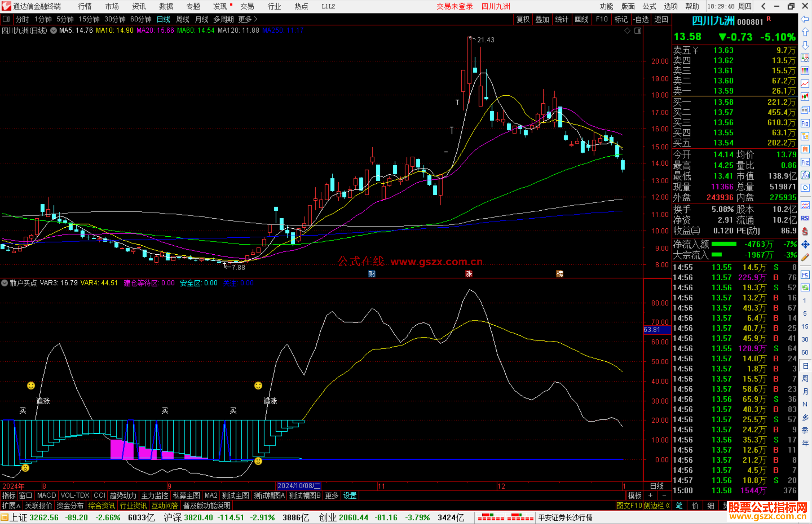Click the window layout icon left of 分时
Image resolution: width=812 pixels, height=524 pixels.
(x=6, y=19)
